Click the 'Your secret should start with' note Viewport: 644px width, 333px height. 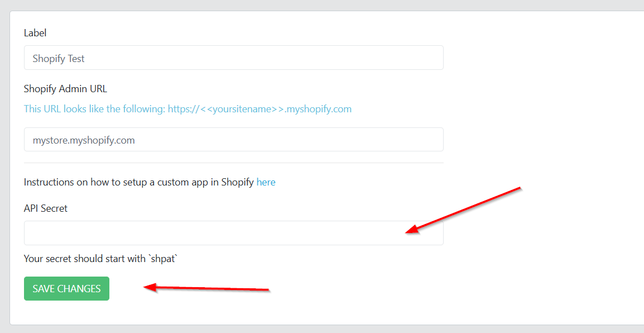click(x=84, y=259)
